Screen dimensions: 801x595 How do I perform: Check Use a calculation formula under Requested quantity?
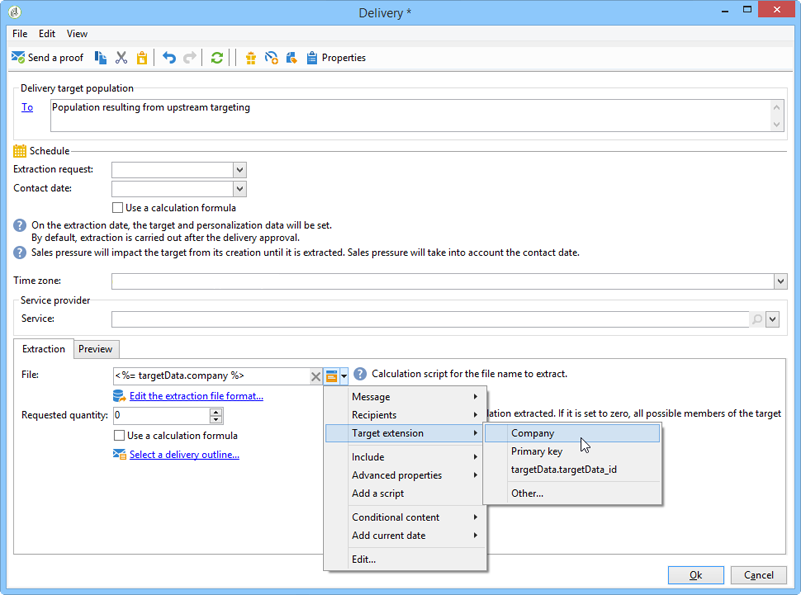click(x=119, y=436)
